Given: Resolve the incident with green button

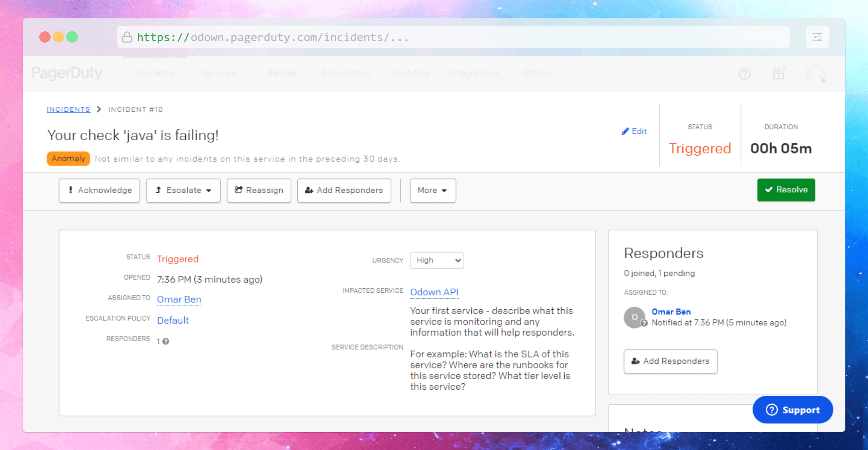Looking at the screenshot, I should [786, 190].
